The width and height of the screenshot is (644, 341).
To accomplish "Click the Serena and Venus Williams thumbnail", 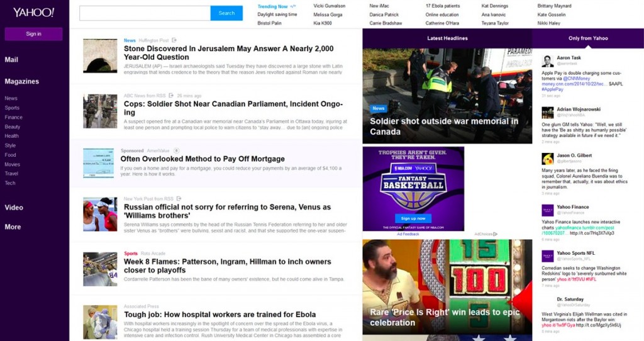I will coord(100,214).
